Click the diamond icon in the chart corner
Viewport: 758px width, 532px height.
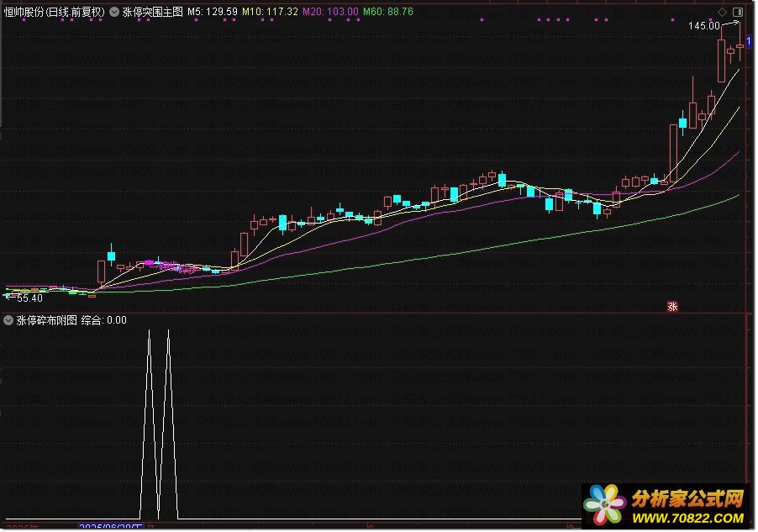(722, 12)
